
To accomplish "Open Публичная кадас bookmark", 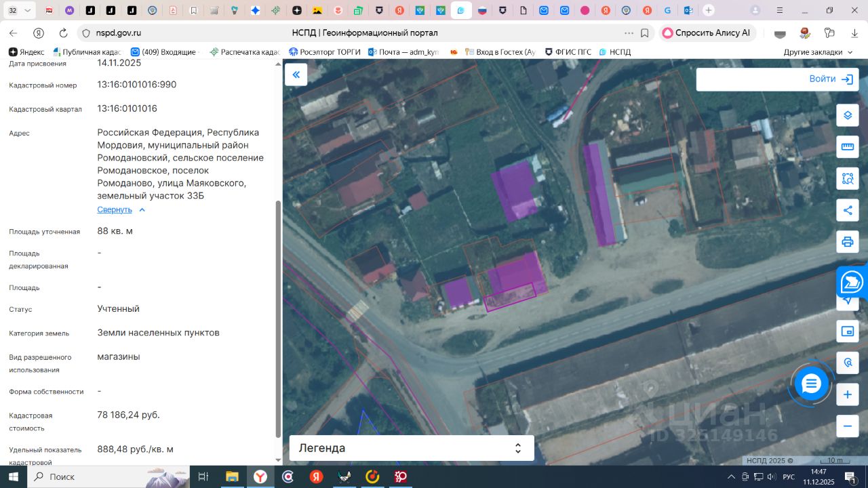I will coord(86,52).
